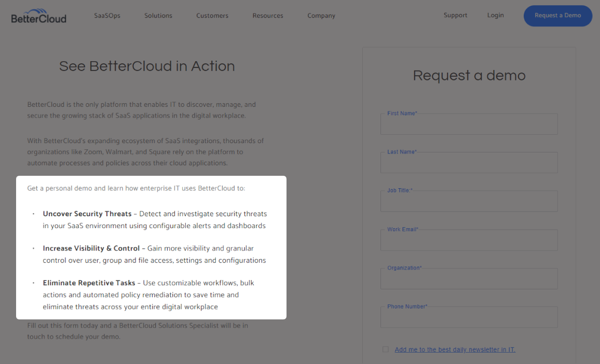Focus the Job Title field

(469, 202)
